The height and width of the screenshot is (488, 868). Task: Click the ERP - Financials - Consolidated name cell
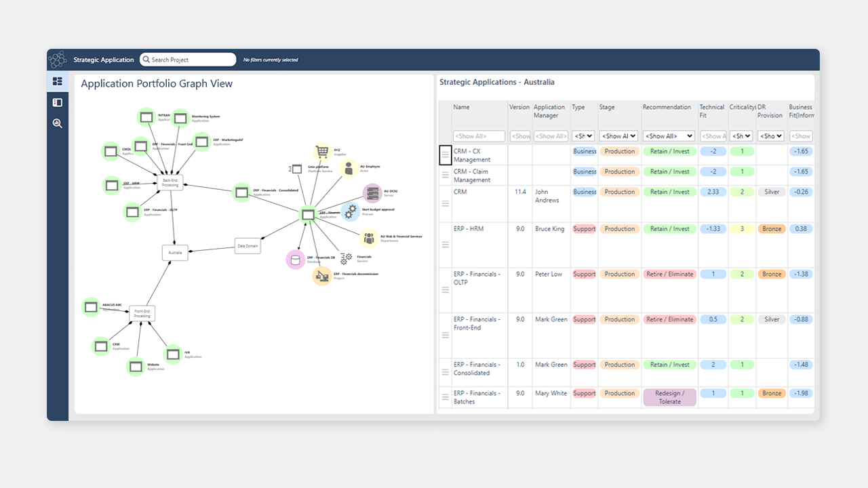477,369
